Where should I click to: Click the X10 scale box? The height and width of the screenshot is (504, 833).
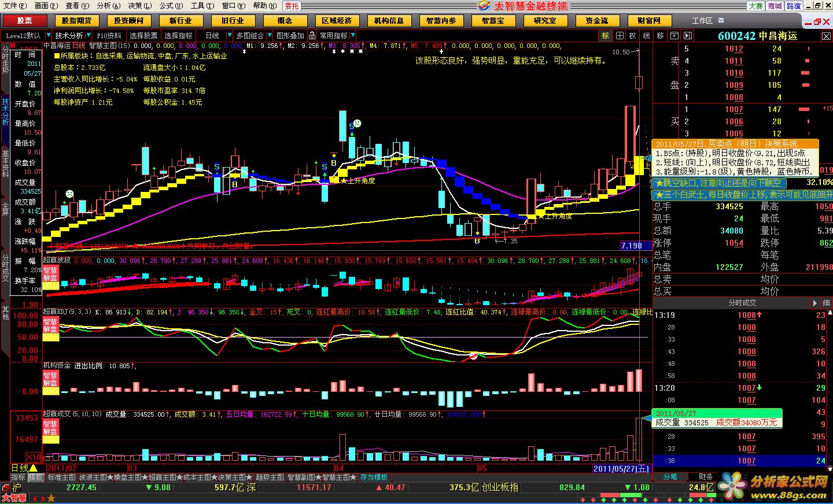click(x=34, y=457)
